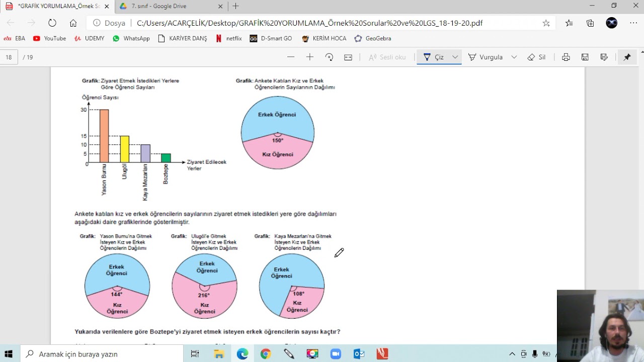Zoom in the PDF with plus
644x362 pixels.
310,57
